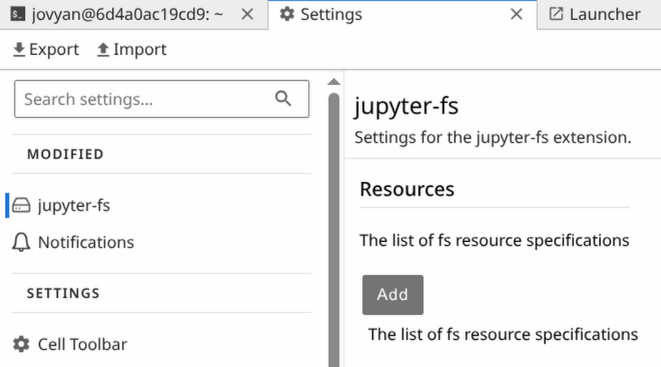Click the Launcher tab's external-link icon
The image size is (661, 367).
coord(556,14)
